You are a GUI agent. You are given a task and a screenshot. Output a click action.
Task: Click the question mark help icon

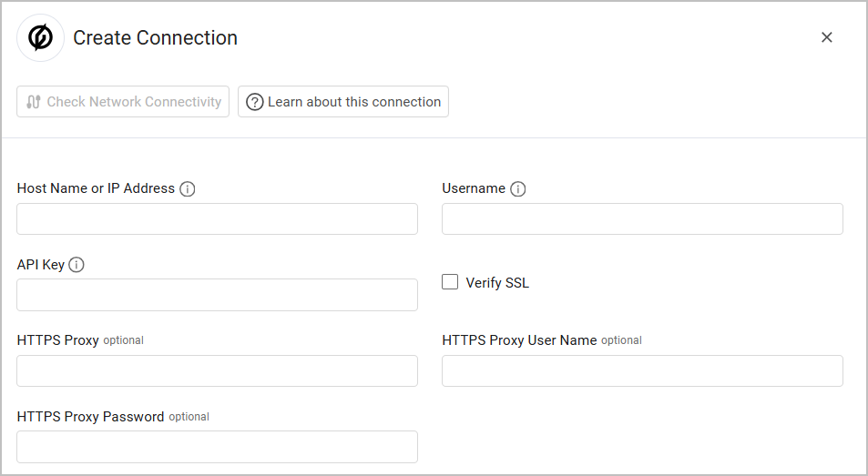255,102
